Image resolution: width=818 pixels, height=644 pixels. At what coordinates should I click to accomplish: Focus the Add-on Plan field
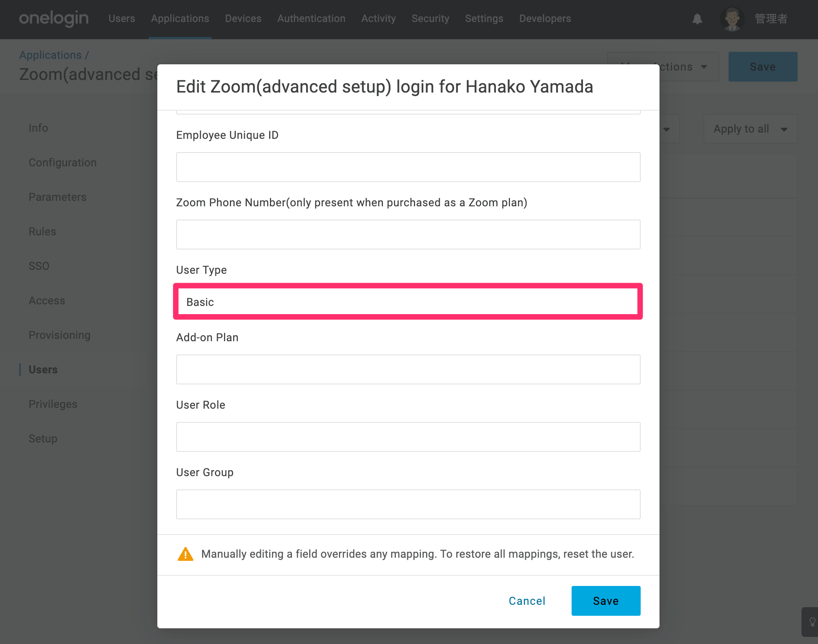click(x=408, y=369)
